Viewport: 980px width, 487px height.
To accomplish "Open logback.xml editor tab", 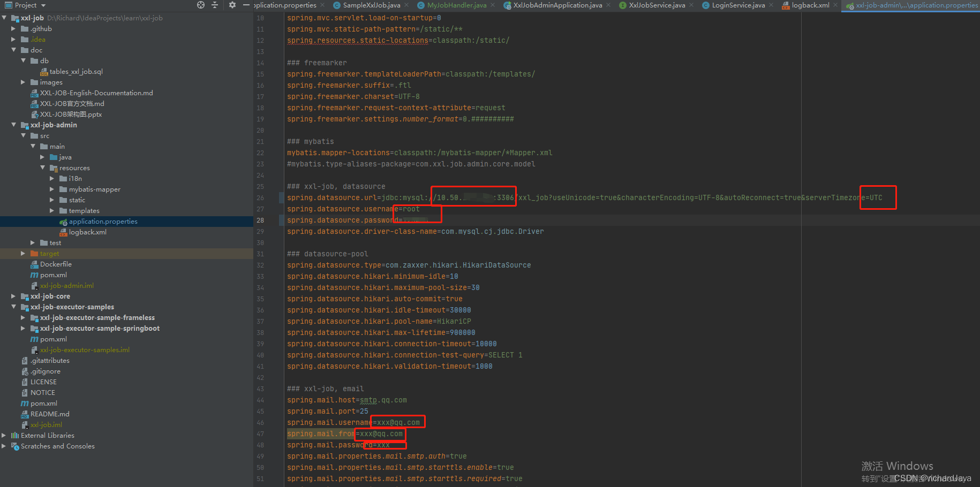I will pyautogui.click(x=810, y=5).
